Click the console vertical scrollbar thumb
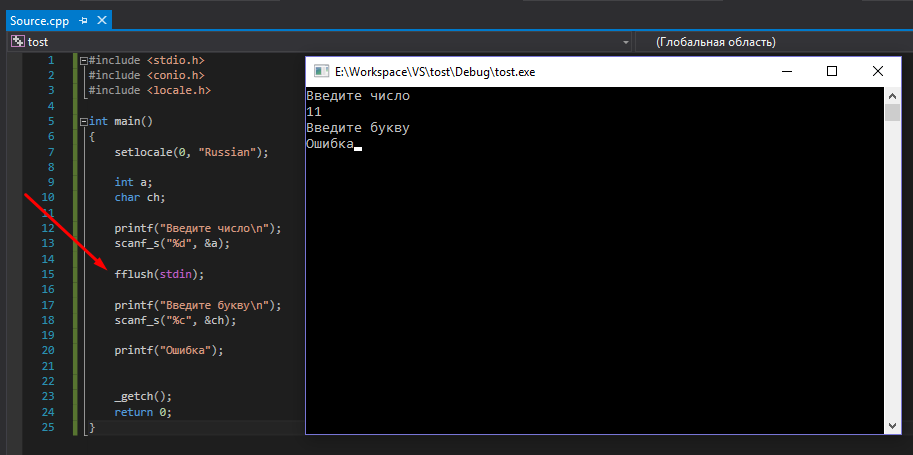Image resolution: width=913 pixels, height=455 pixels. (892, 112)
